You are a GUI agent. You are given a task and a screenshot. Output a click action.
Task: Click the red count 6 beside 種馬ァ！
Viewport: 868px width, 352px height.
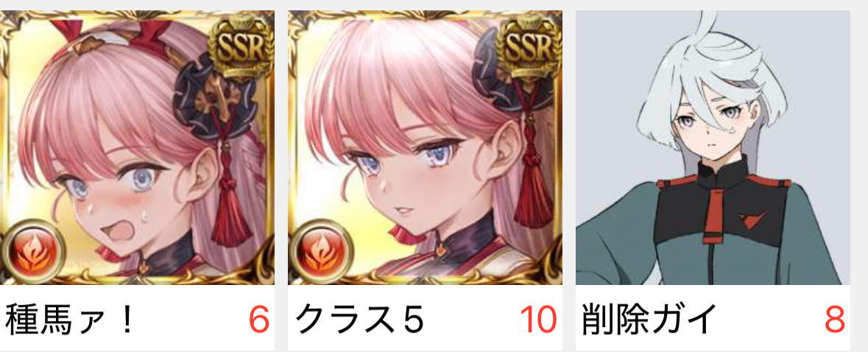coord(258,320)
